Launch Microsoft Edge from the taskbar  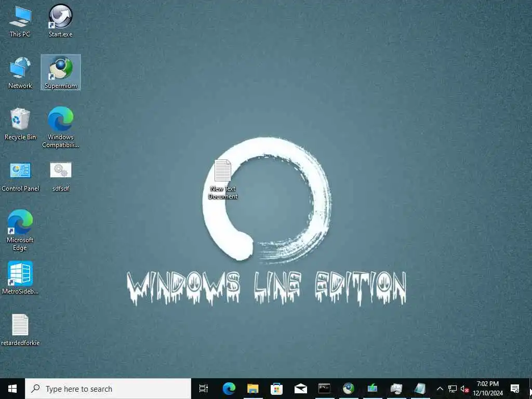(x=229, y=389)
